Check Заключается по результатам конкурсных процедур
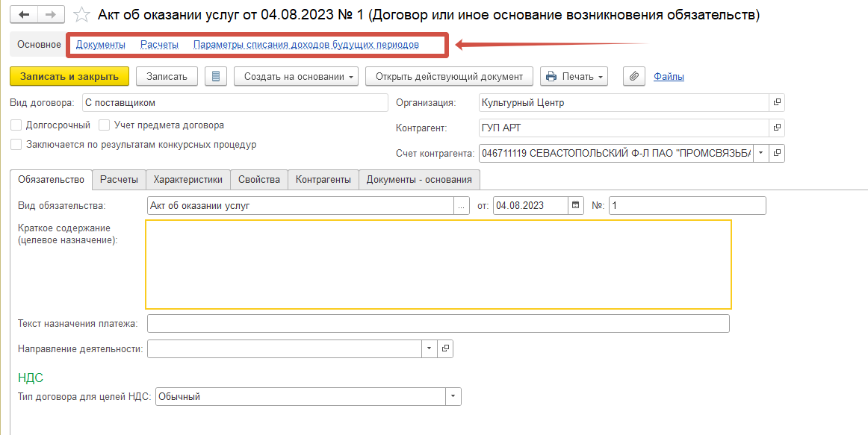Screen dimensions: 868x435 click(16, 145)
